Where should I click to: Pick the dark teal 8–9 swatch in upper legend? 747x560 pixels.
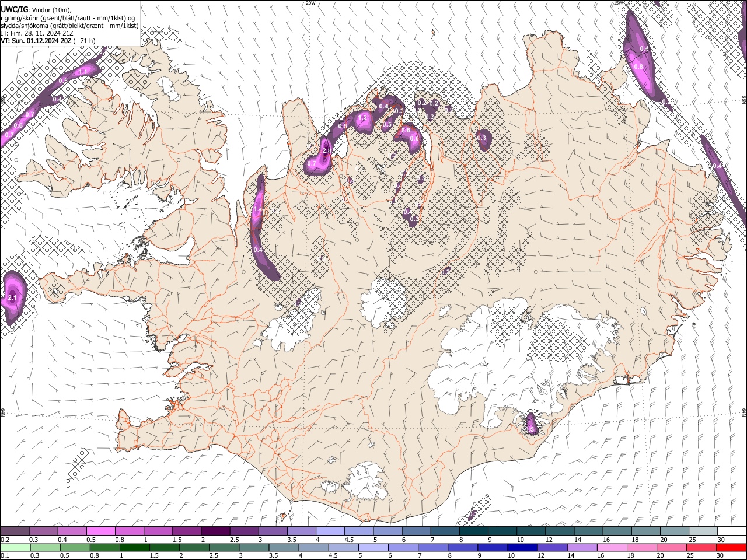click(473, 531)
